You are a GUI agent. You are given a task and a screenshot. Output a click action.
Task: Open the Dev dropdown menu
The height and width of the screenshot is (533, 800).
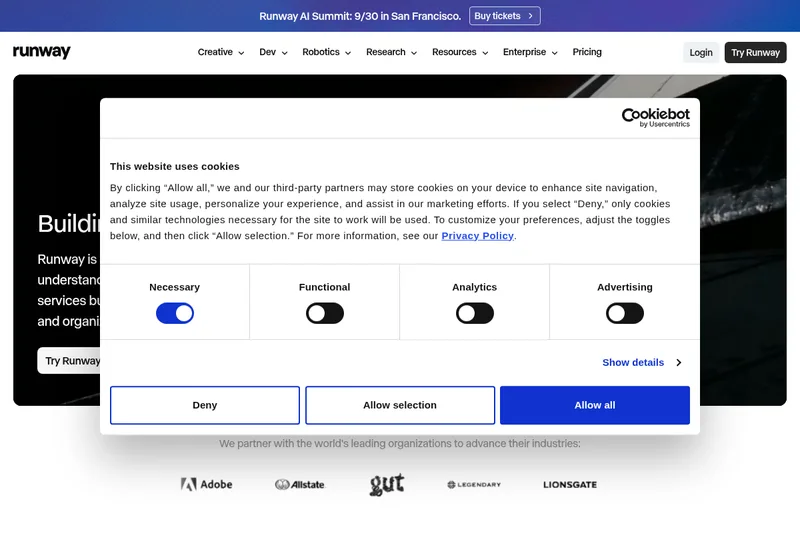[x=273, y=52]
